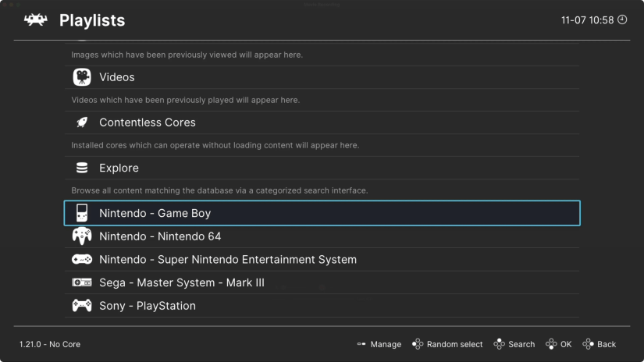Select the Explore menu entry
Screen dimensions: 644x362
coord(322,168)
